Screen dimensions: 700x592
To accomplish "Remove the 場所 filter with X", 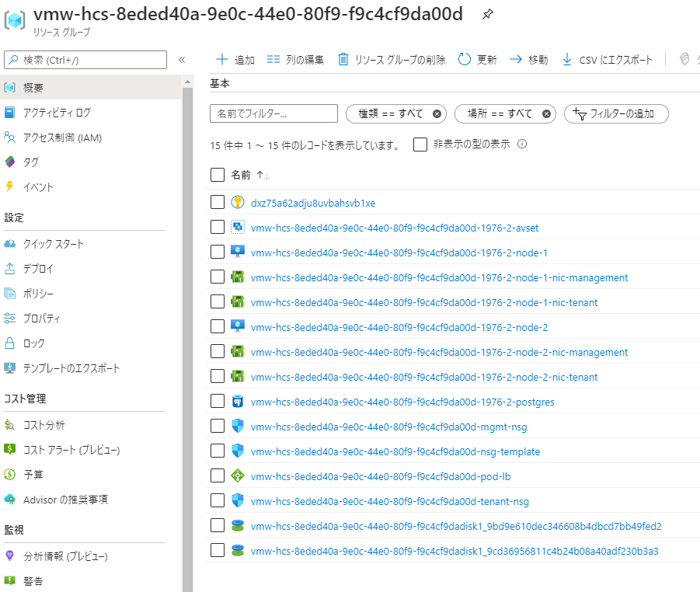I will (x=546, y=114).
